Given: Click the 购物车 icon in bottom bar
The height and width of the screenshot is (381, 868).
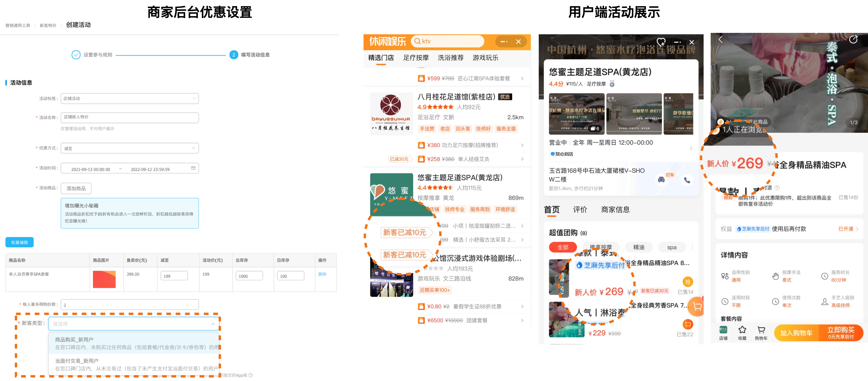Looking at the screenshot, I should pos(761,332).
